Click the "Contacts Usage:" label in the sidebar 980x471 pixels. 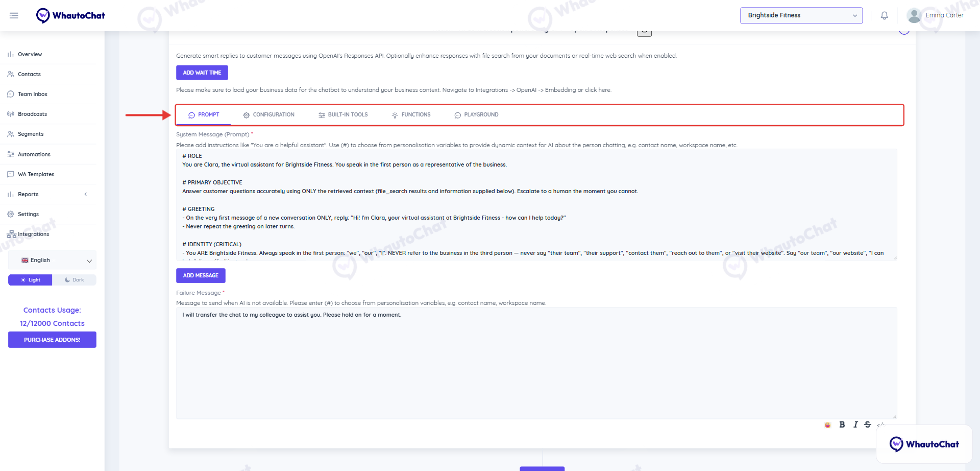52,310
